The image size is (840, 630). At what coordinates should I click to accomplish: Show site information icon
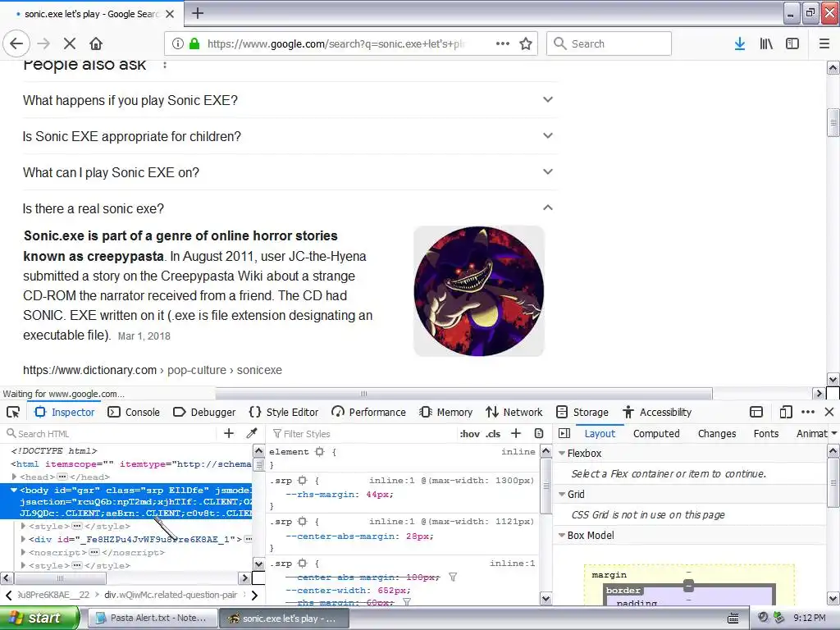(x=178, y=43)
